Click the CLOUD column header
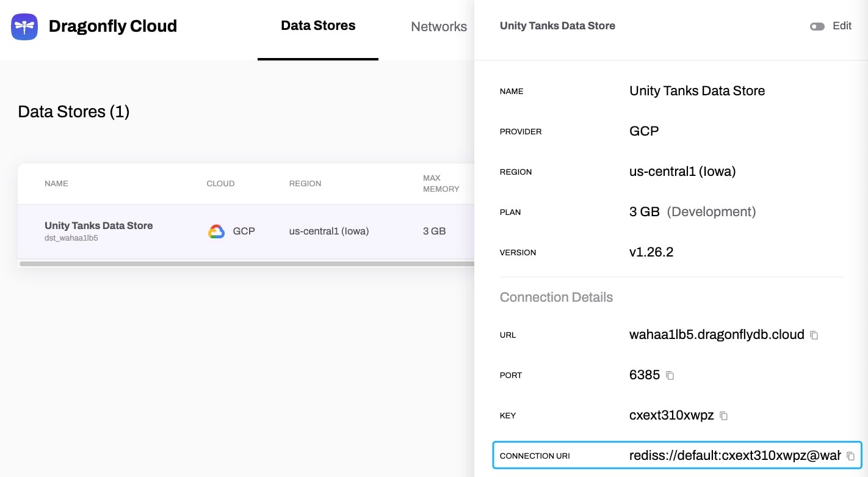 [x=220, y=184]
